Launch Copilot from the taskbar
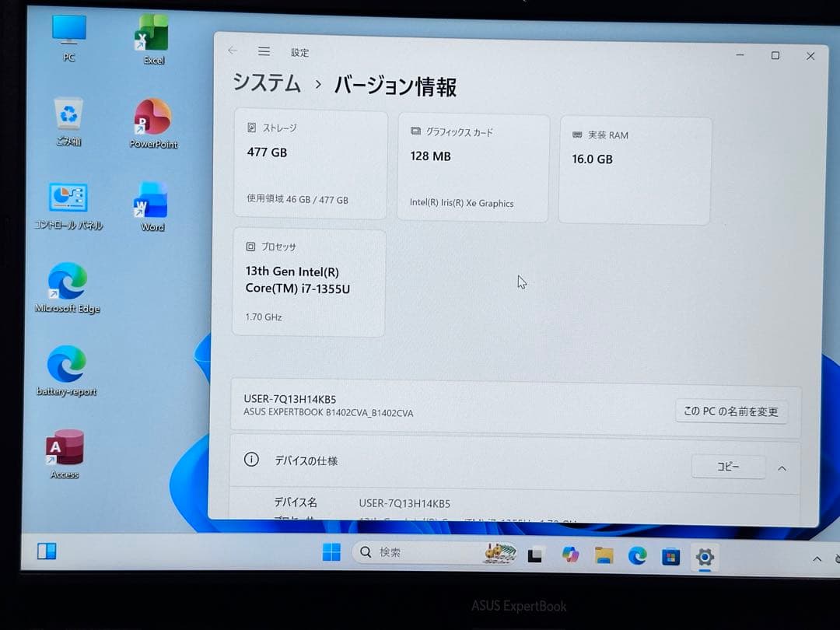 (570, 554)
